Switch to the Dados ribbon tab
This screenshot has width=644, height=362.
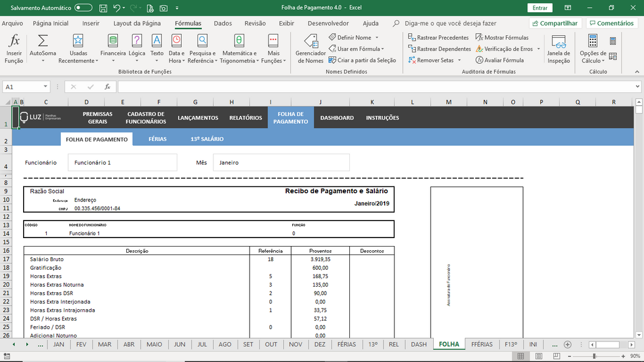click(223, 23)
